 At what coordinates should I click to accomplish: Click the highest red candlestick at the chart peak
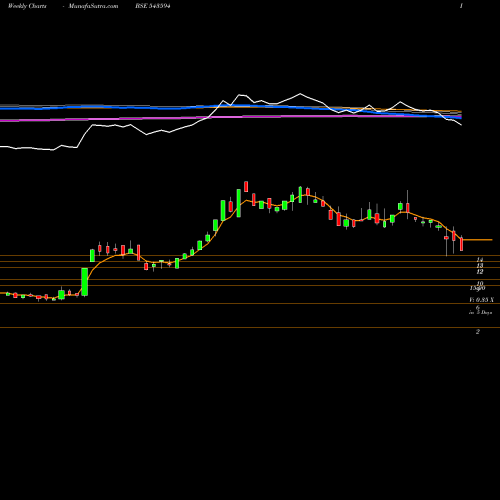(x=246, y=186)
